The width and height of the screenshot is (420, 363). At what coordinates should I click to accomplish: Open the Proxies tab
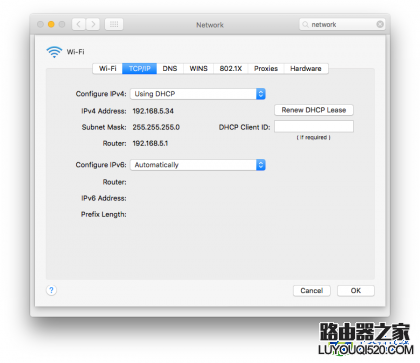pos(266,69)
